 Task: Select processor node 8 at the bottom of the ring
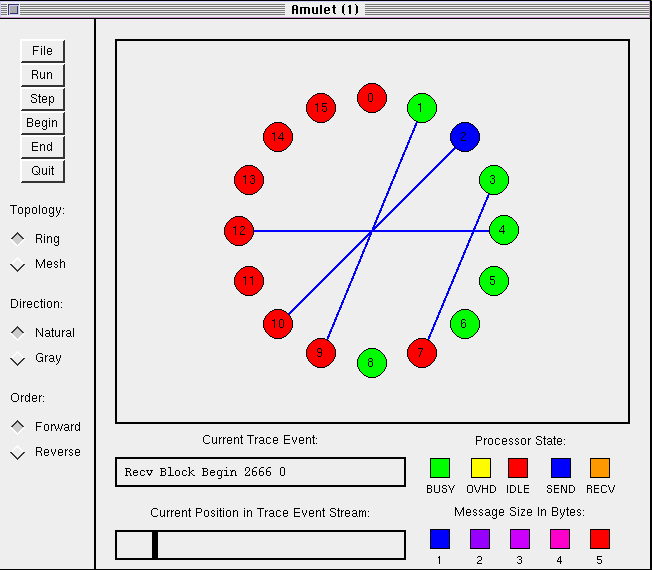[x=371, y=362]
